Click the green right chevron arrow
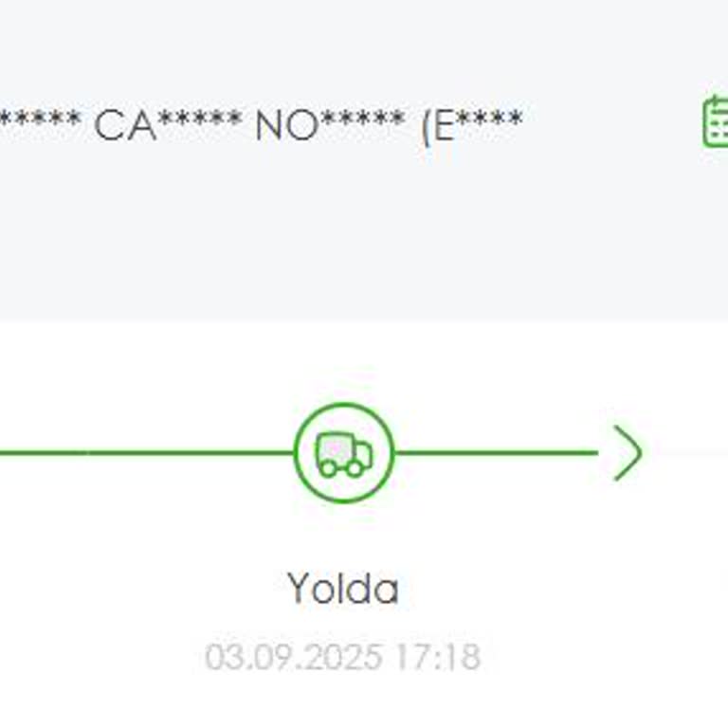This screenshot has height=728, width=728. pos(628,453)
